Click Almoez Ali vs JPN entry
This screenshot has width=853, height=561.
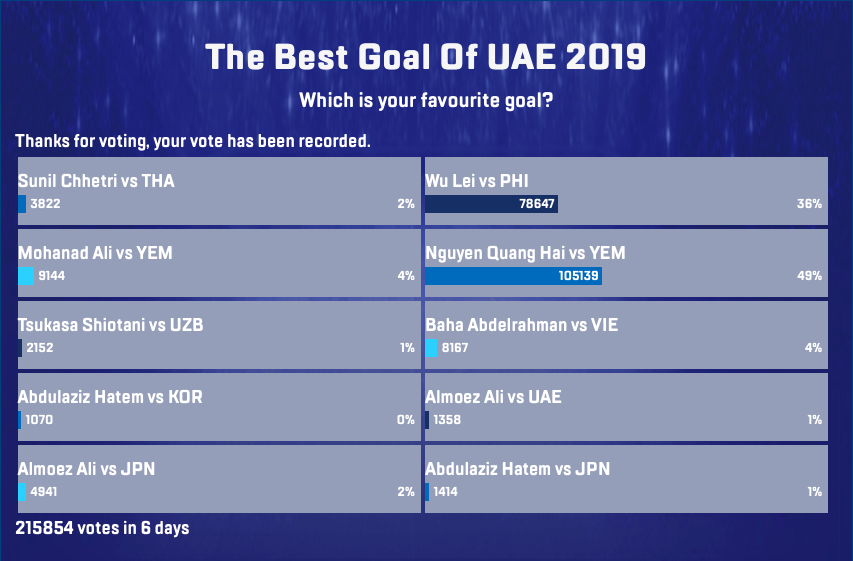[x=86, y=469]
